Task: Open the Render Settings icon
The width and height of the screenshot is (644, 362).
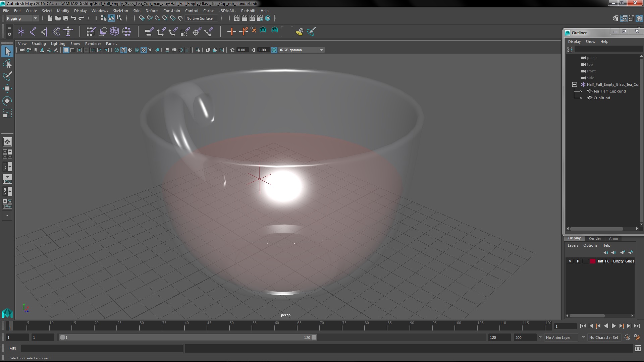Action: 260,18
